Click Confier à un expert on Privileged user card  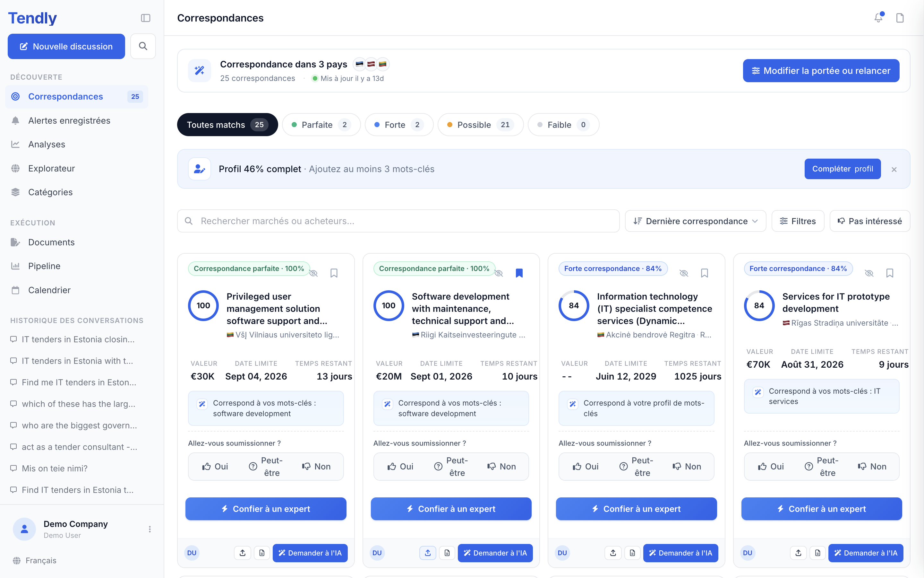266,509
